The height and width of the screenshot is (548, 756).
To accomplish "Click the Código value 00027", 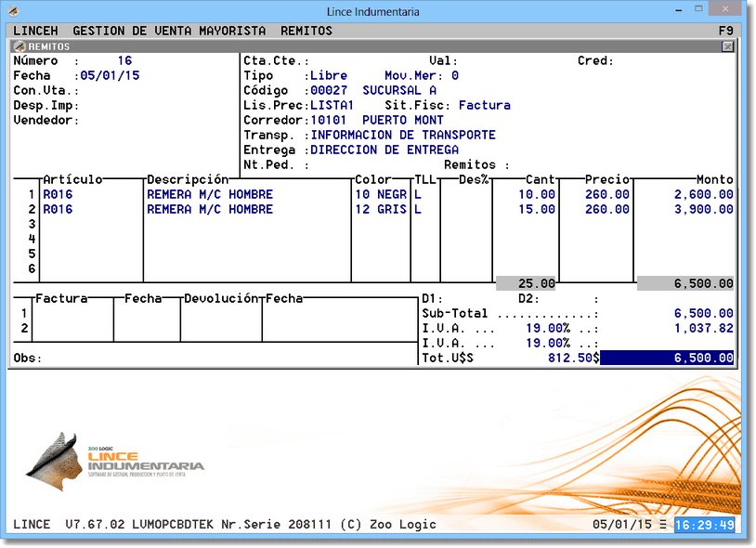I will point(329,91).
